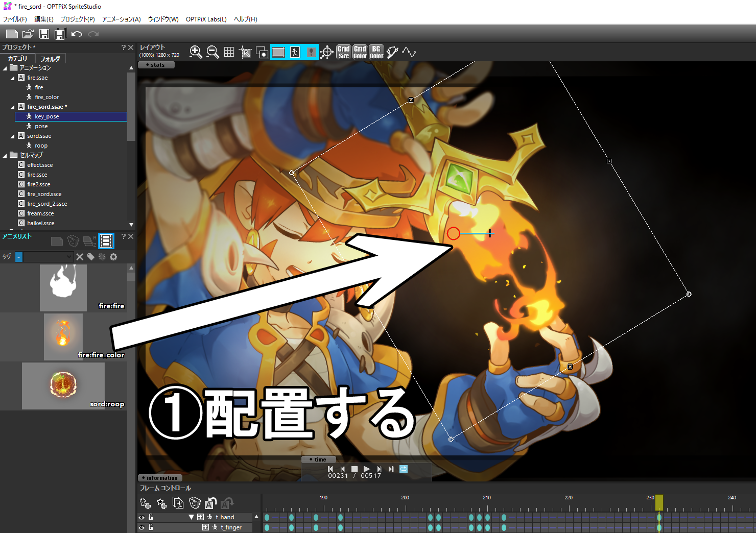This screenshot has height=533, width=756.
Task: Stop animation playback
Action: 355,469
